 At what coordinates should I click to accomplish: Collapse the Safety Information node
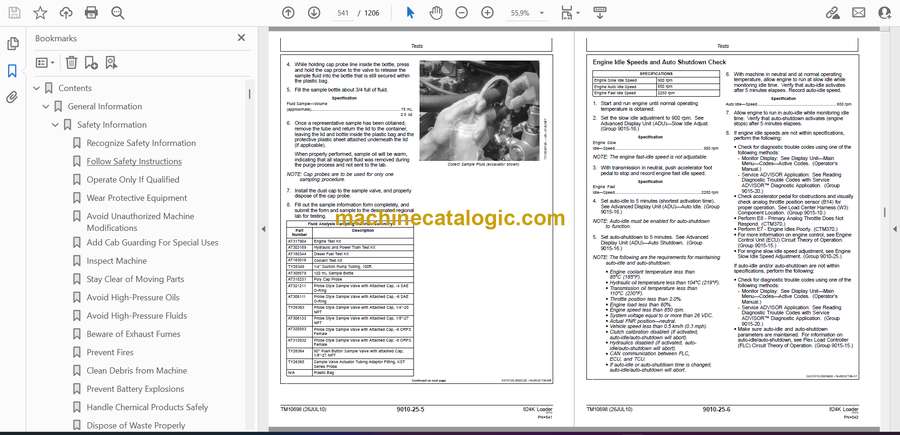55,125
